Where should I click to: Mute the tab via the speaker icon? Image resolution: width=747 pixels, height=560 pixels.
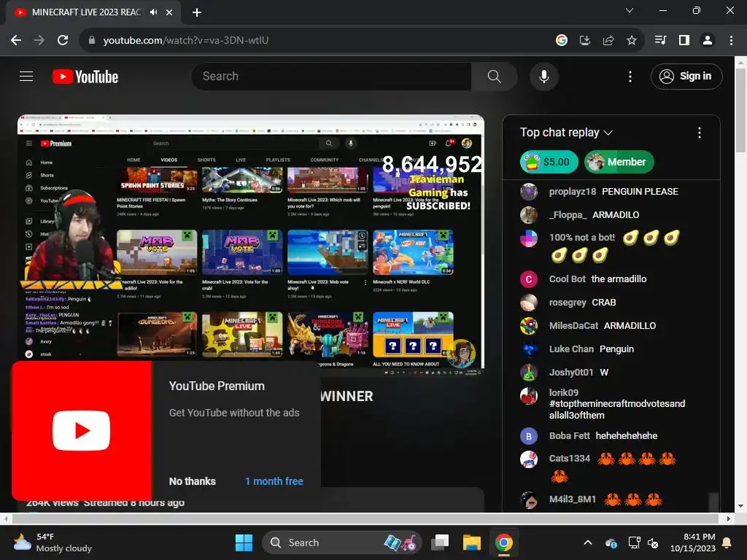(153, 12)
